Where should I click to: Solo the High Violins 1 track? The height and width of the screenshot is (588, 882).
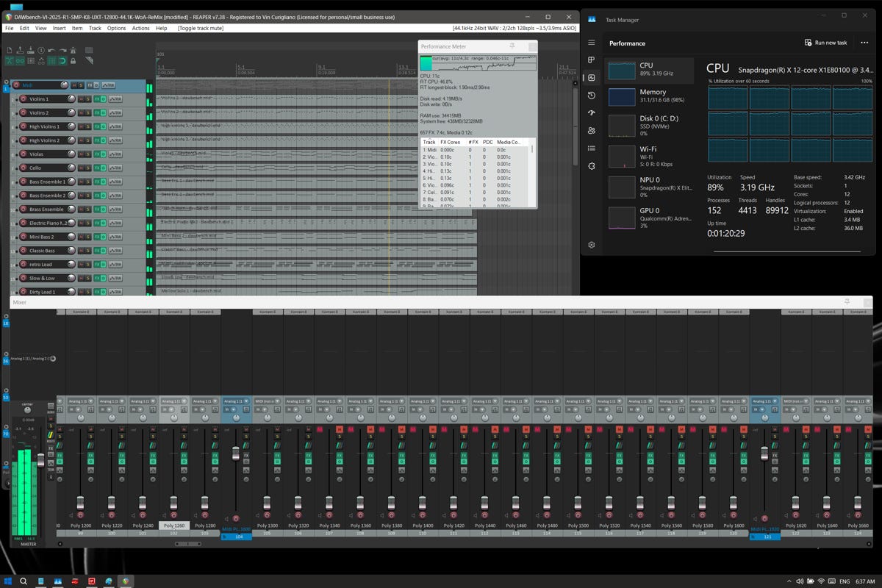click(x=87, y=127)
